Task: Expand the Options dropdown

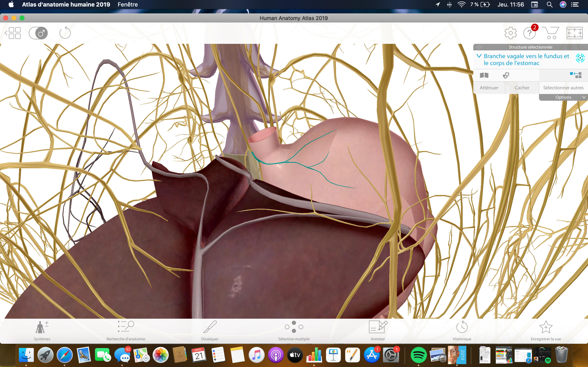Action: (x=563, y=97)
